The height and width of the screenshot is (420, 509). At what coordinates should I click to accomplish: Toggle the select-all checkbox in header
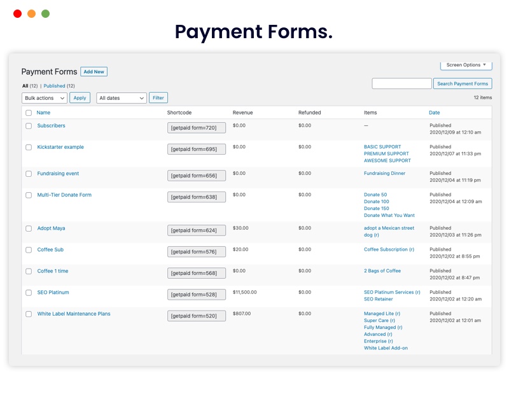(29, 113)
